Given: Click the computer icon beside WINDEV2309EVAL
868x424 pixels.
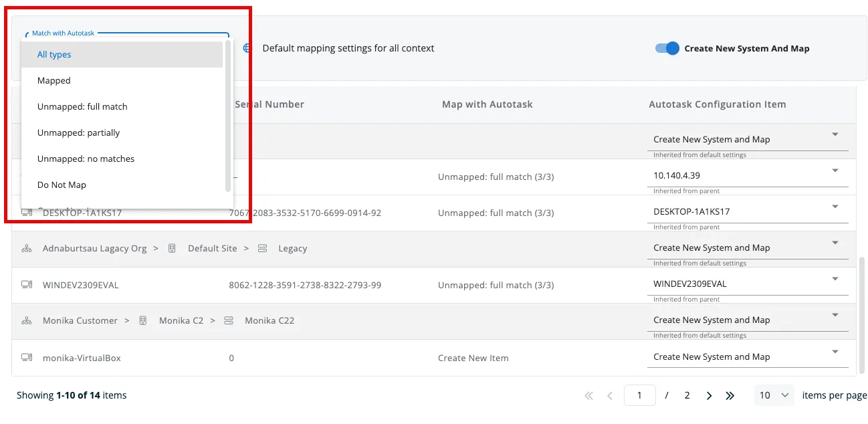Looking at the screenshot, I should (x=27, y=284).
